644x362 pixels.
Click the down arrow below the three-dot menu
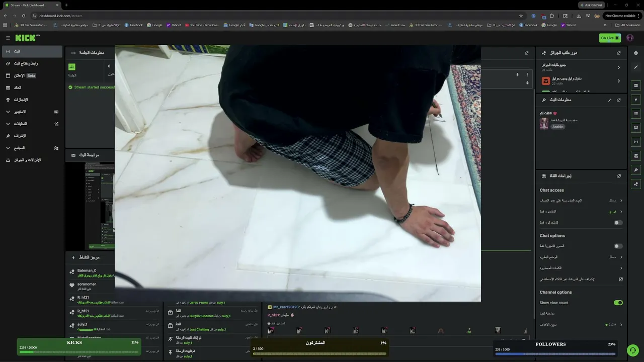point(527,83)
